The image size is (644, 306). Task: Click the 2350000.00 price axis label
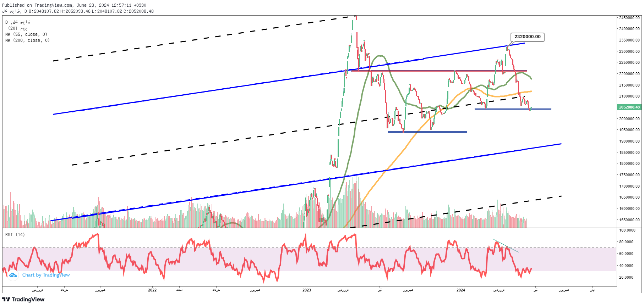point(629,40)
